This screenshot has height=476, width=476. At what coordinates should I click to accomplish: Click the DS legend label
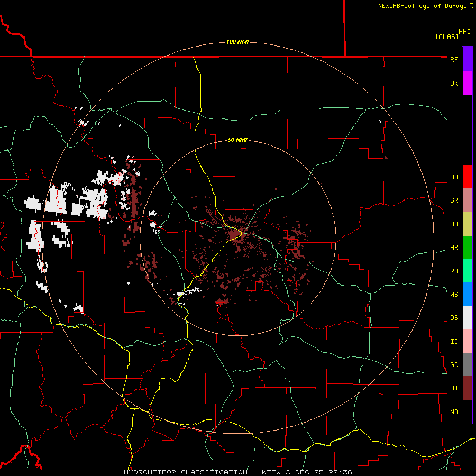click(x=454, y=318)
